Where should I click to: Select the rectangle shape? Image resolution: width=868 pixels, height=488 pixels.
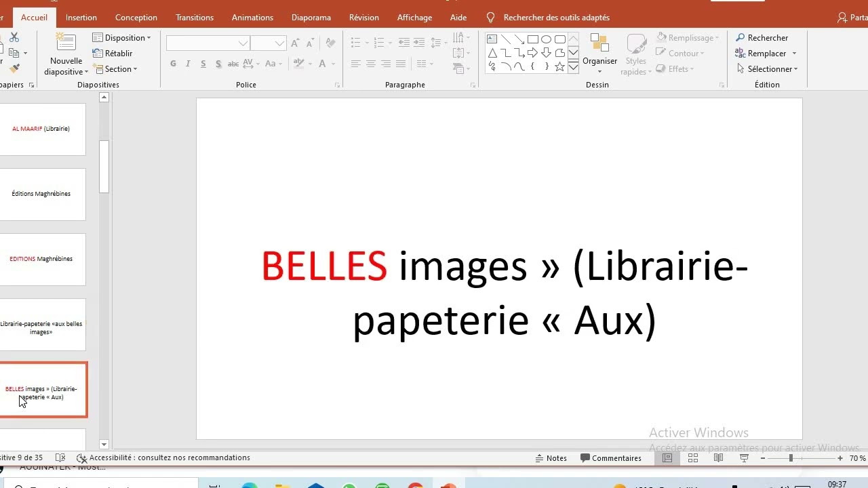(533, 39)
